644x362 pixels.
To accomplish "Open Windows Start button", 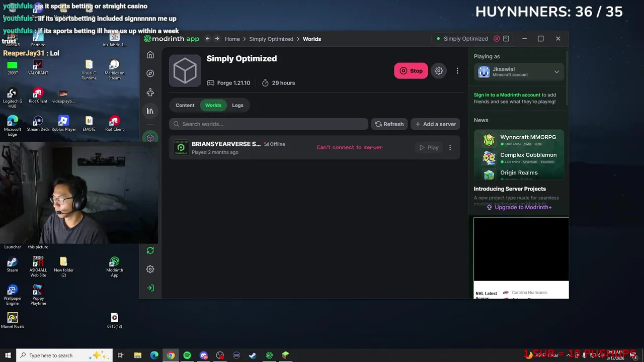I will pyautogui.click(x=8, y=355).
